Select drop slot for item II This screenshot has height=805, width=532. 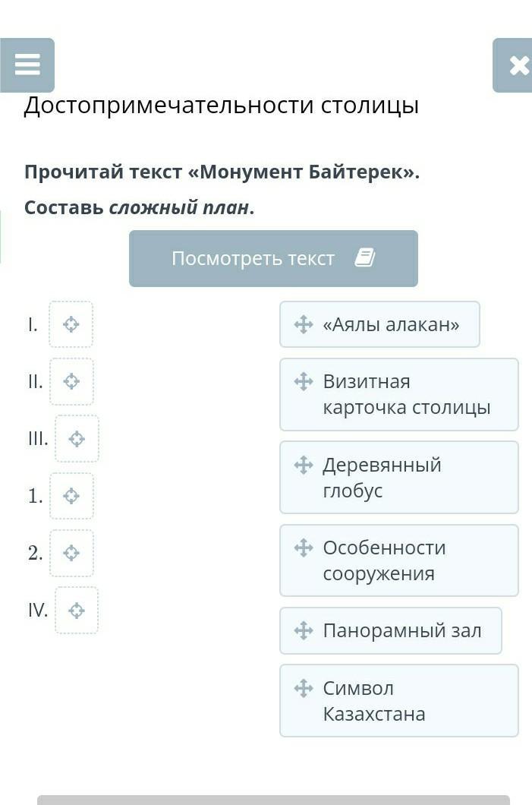[x=71, y=381]
